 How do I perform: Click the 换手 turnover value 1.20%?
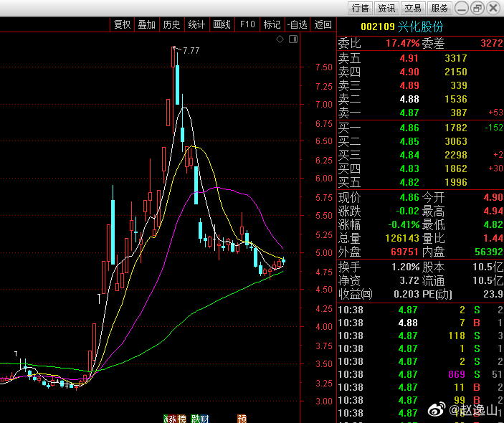point(405,267)
